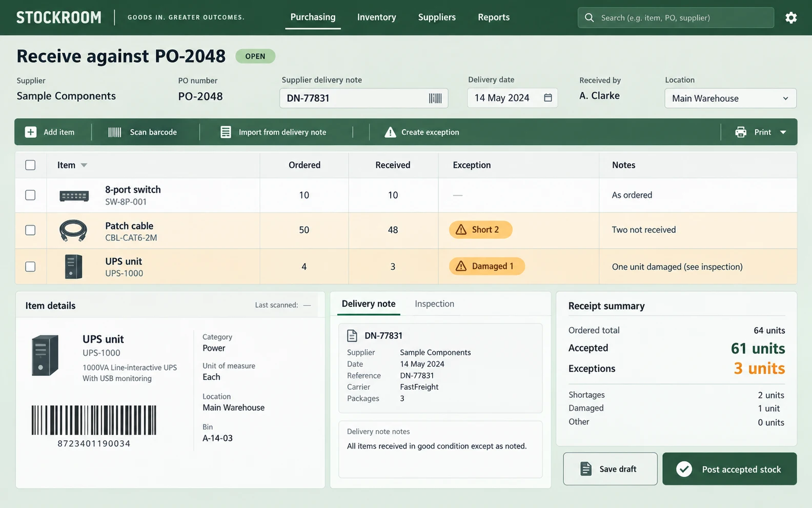Click the Add item plus icon
Viewport: 812px width, 508px height.
coord(31,132)
